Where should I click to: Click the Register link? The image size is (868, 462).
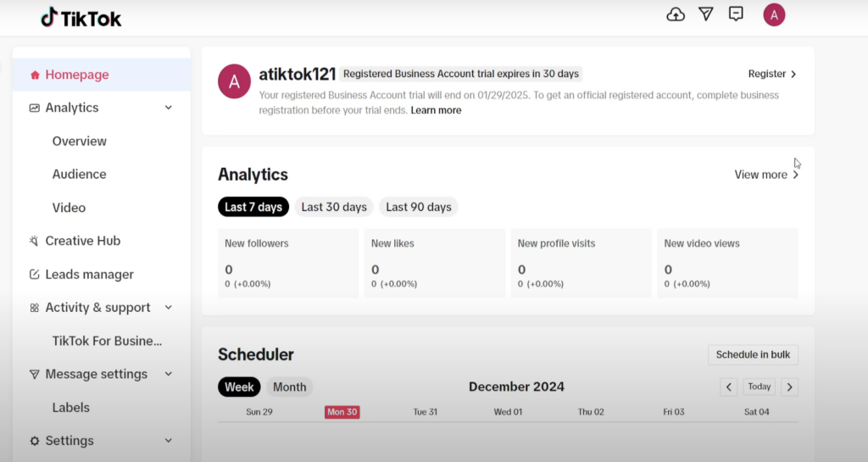pos(772,74)
